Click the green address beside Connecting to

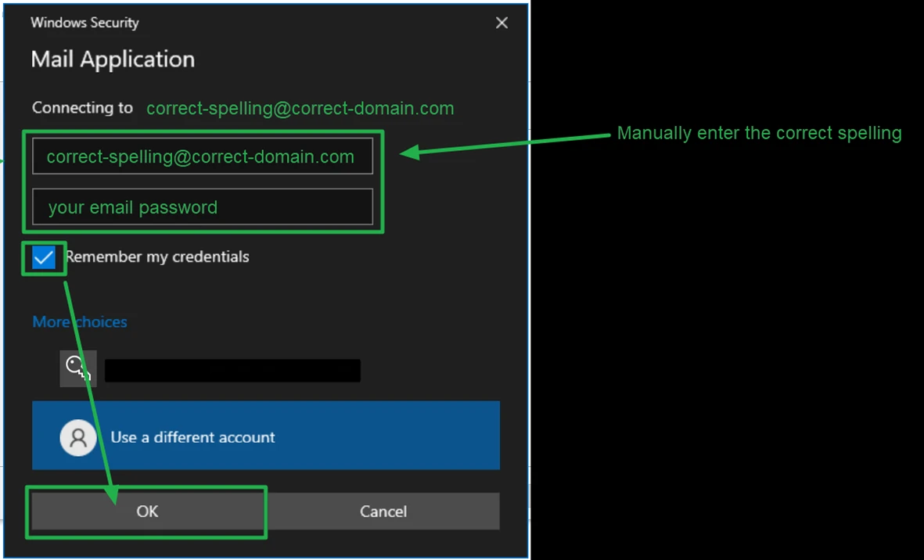tap(300, 109)
